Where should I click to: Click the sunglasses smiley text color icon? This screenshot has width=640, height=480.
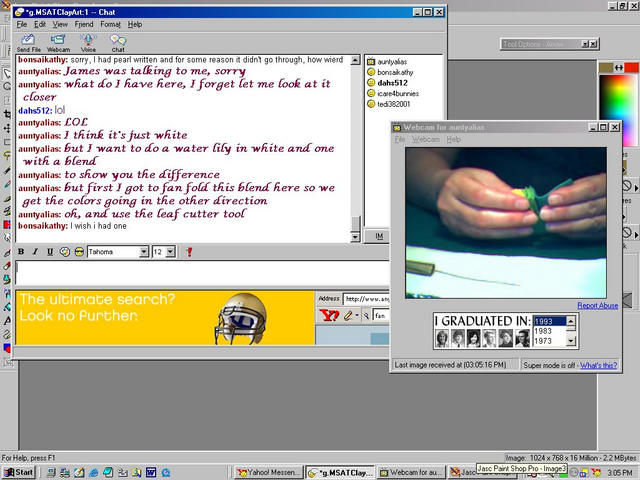[x=79, y=252]
